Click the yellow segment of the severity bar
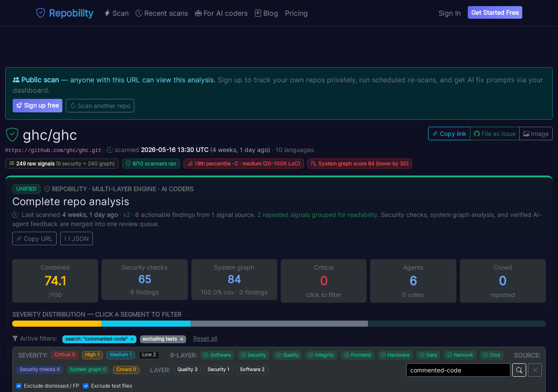This screenshot has height=392, width=558. point(57,324)
